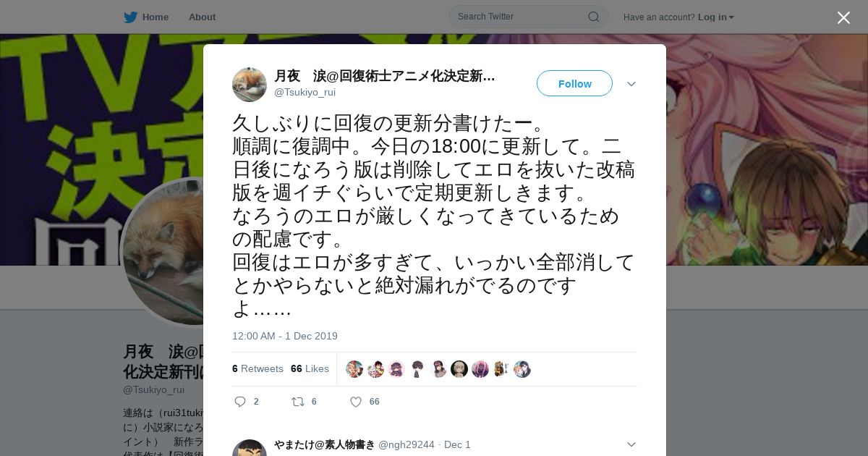Viewport: 868px width, 456px height.
Task: Click the retweet arrows icon
Action: (x=297, y=402)
